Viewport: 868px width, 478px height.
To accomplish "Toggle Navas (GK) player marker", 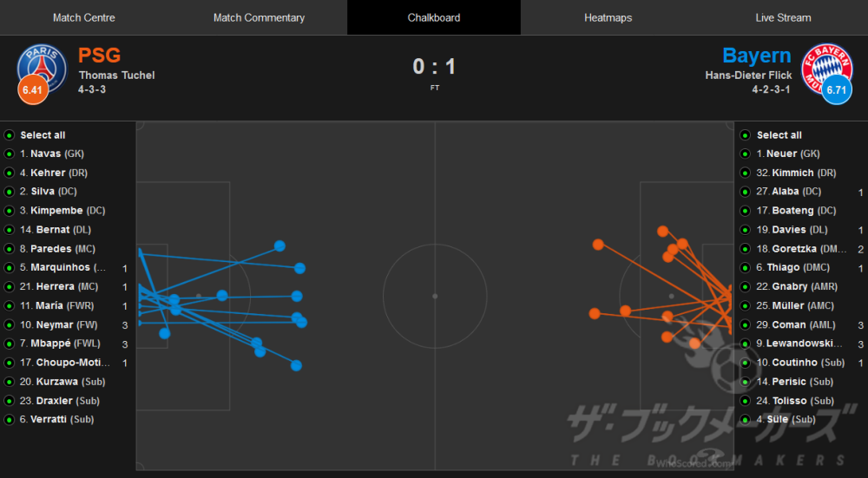I will (9, 154).
